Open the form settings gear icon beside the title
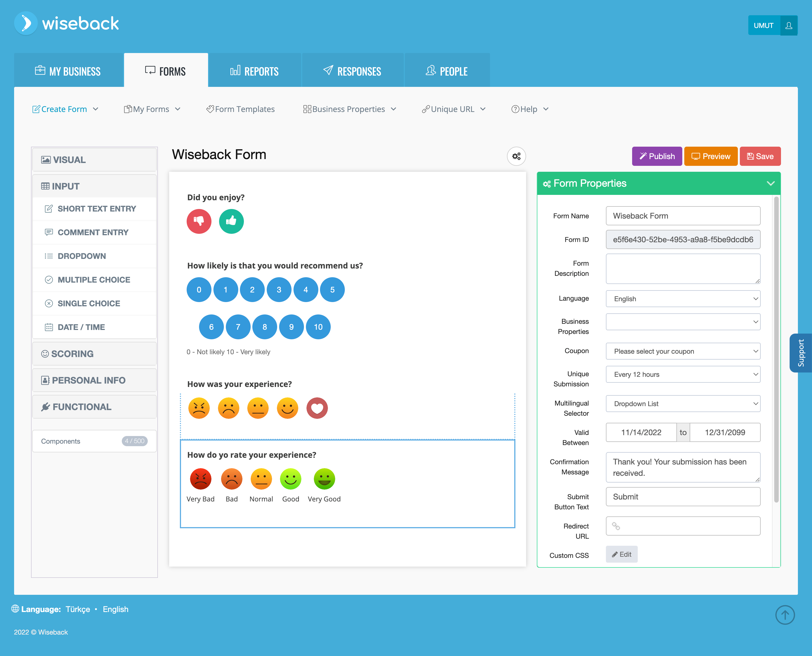The height and width of the screenshot is (656, 812). click(x=516, y=156)
